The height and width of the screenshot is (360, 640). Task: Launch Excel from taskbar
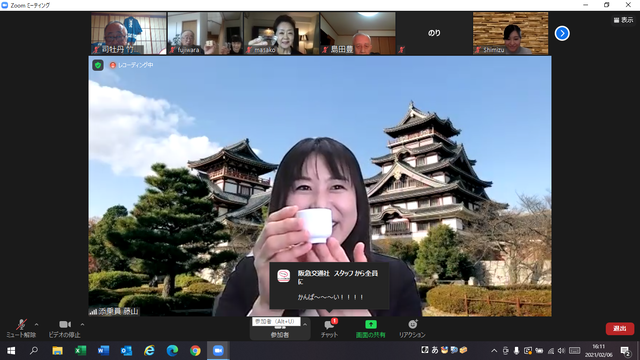click(80, 351)
